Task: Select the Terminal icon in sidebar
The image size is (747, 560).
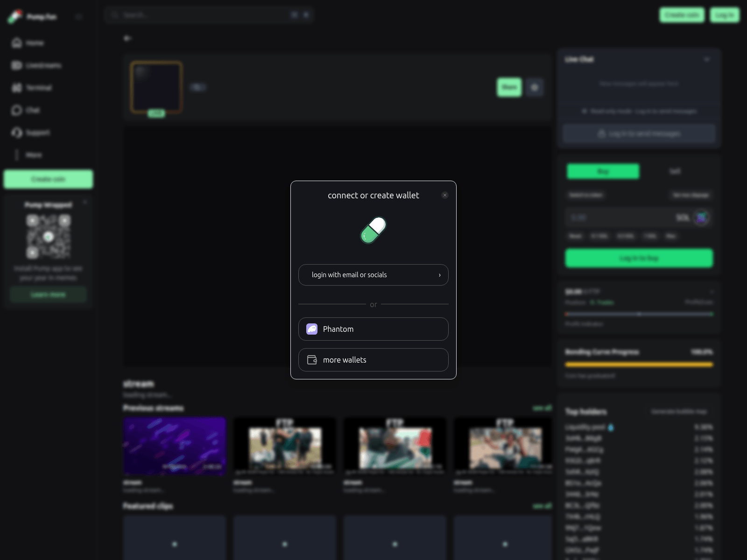Action: click(x=16, y=88)
